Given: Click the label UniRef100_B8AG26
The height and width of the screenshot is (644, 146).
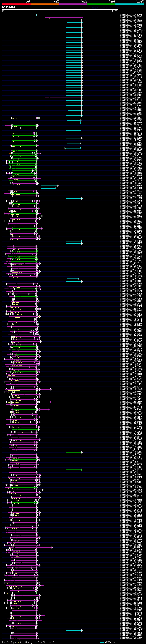Looking at the screenshot, I should pyautogui.click(x=131, y=156).
